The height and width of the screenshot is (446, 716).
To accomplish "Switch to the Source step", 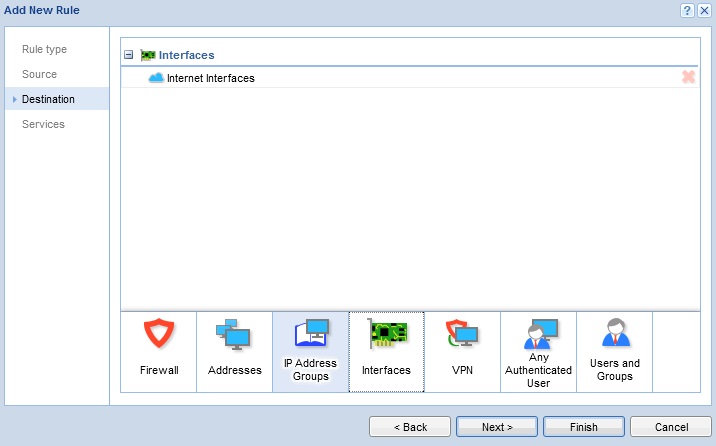I will (39, 74).
